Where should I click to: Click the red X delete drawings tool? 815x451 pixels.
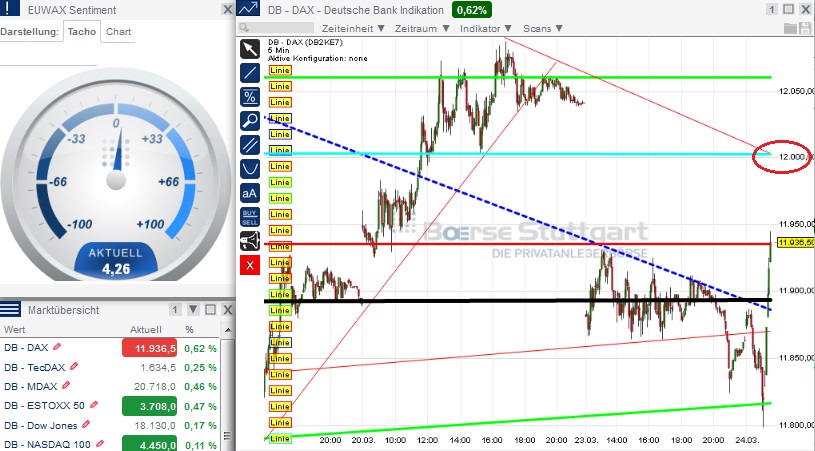click(x=250, y=266)
